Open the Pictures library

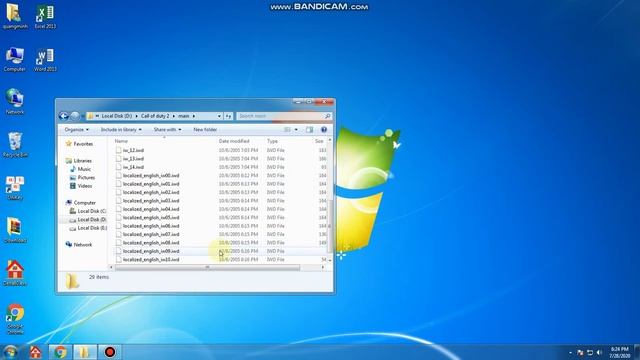82,178
